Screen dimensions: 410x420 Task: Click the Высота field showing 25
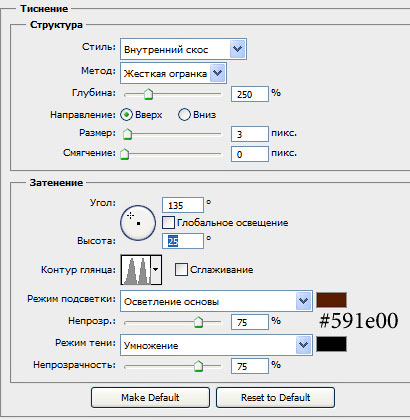point(183,241)
